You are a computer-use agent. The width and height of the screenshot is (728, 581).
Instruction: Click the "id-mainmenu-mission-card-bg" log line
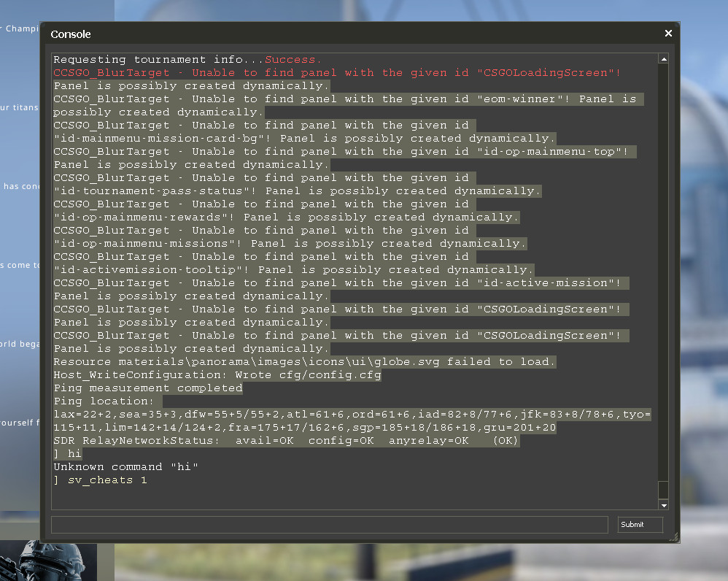pos(304,139)
